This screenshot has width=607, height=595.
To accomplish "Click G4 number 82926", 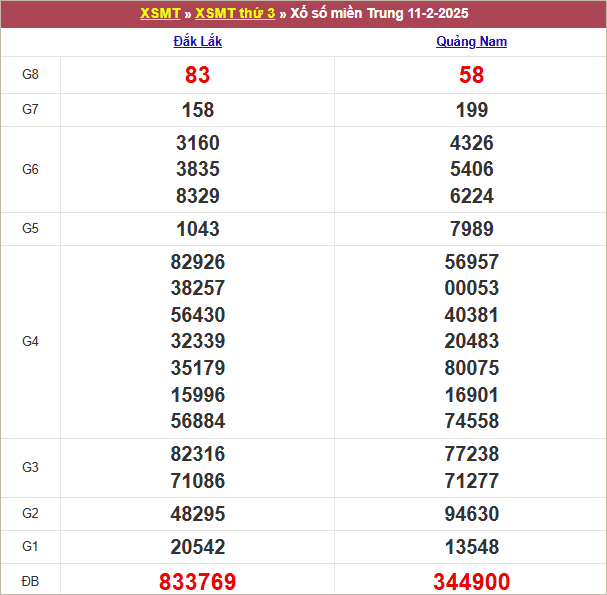I will pyautogui.click(x=198, y=262).
